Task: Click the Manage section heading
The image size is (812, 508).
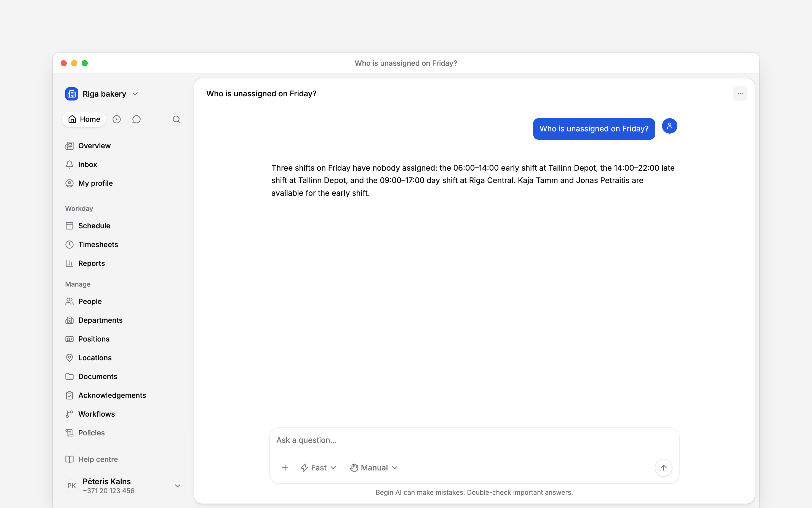Action: 78,284
